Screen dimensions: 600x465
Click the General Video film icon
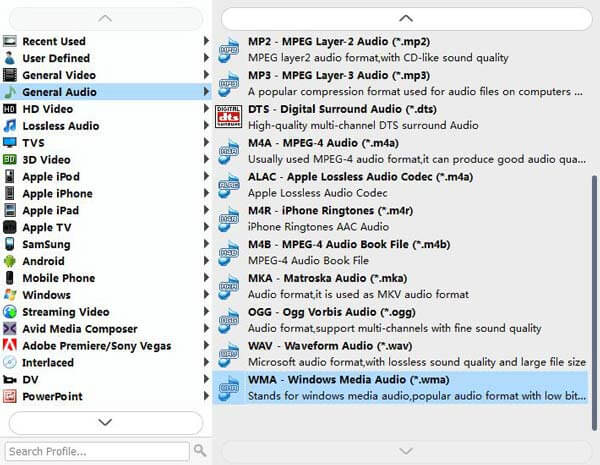(10, 75)
